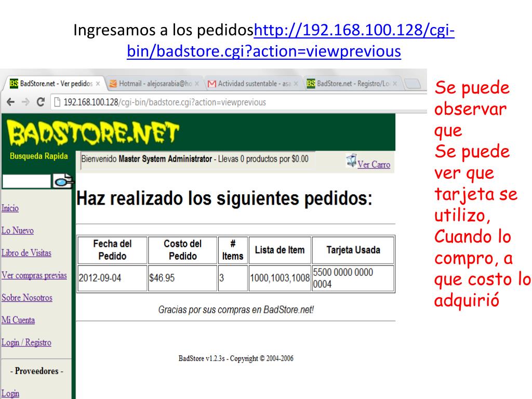Click the Tarjeta Usada column header
Screen dimensions: 532x399
[x=353, y=250]
